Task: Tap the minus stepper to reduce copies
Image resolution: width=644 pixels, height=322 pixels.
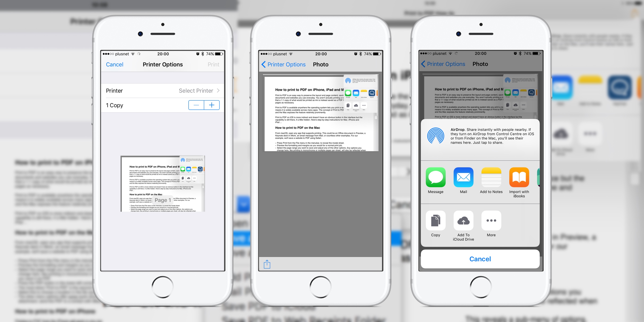Action: tap(196, 105)
